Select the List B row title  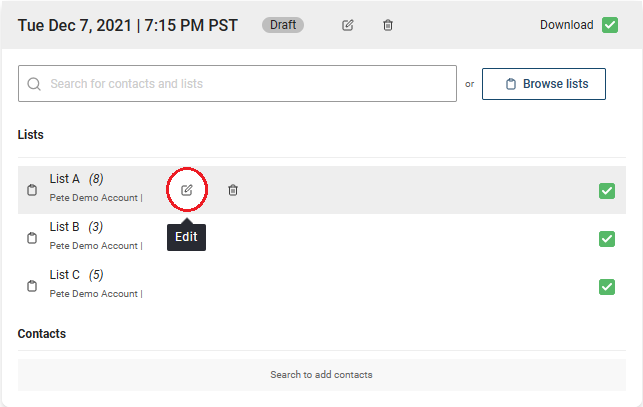pos(64,226)
